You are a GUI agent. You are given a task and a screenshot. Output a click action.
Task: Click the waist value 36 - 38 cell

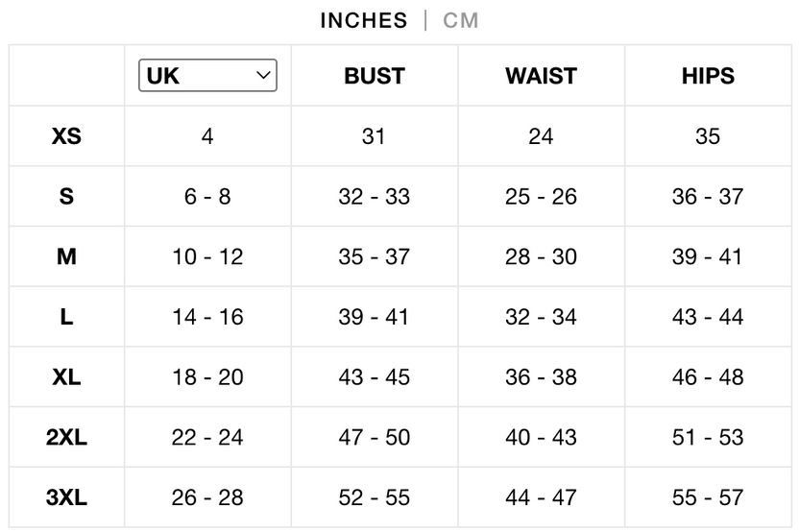click(542, 376)
